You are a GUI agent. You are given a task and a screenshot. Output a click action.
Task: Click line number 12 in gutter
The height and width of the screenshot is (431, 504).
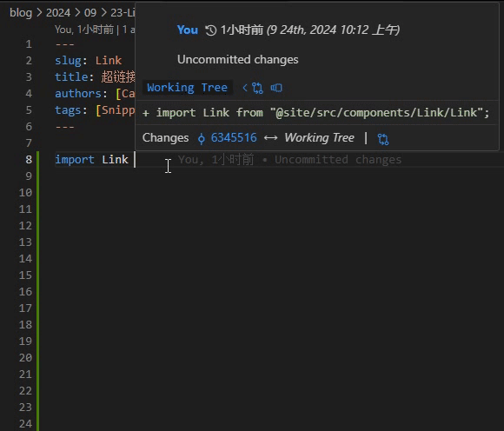[25, 226]
